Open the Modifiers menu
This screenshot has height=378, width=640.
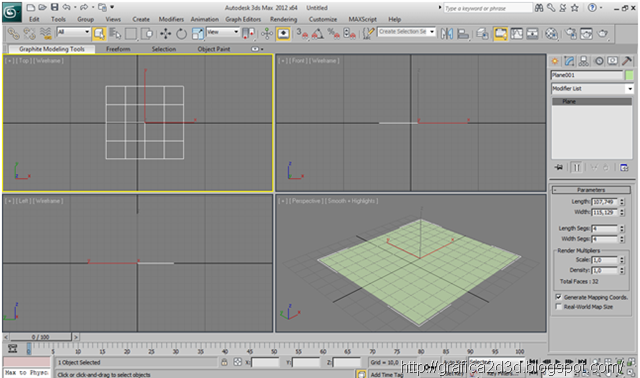(171, 19)
